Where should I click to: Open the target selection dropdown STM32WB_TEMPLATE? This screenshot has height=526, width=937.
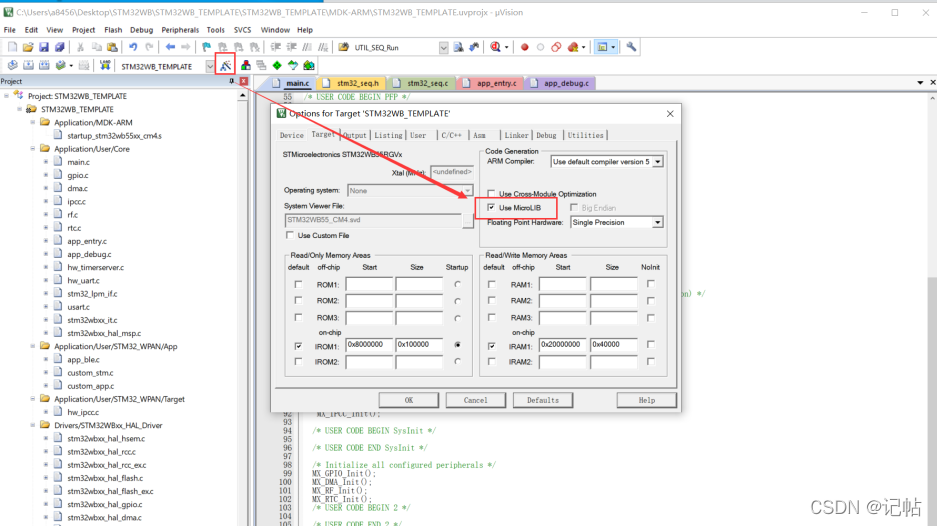click(210, 66)
